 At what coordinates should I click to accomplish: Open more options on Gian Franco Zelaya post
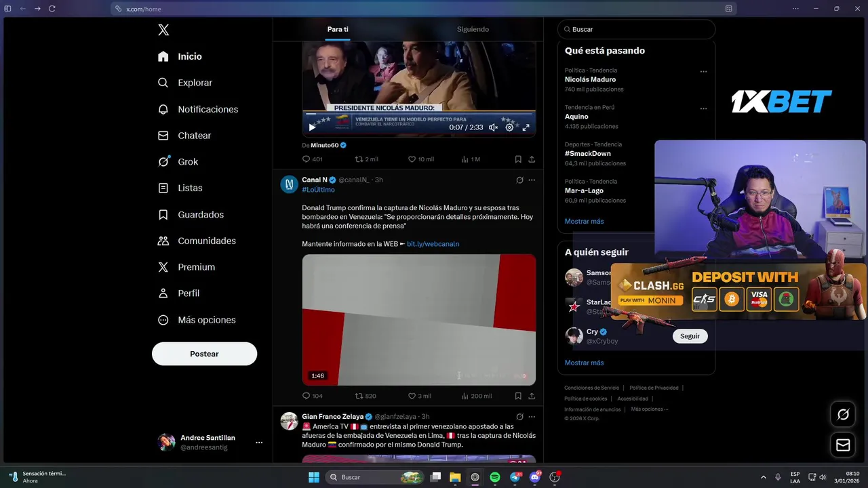[532, 417]
